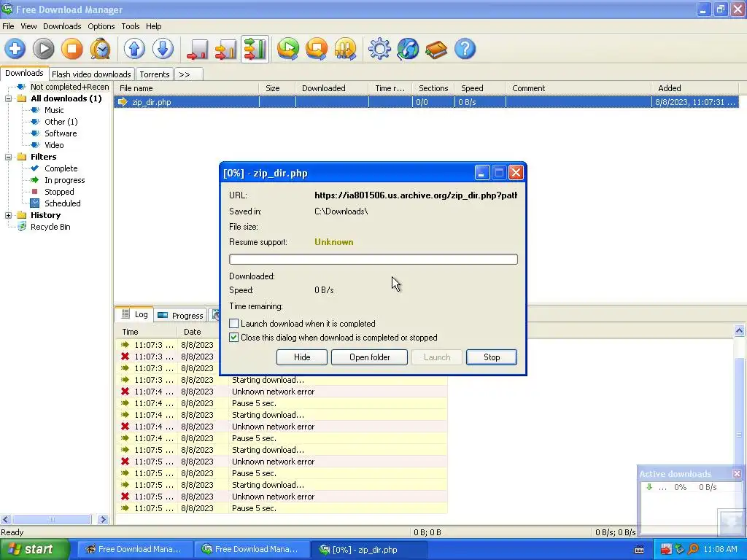Click the yellow pause all downloads icon
The width and height of the screenshot is (747, 560).
pos(345,49)
